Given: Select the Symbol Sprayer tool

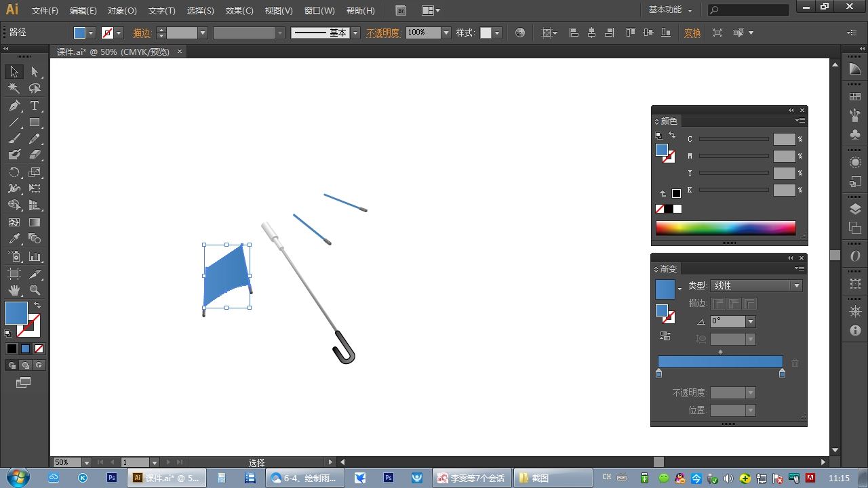Looking at the screenshot, I should (x=14, y=257).
